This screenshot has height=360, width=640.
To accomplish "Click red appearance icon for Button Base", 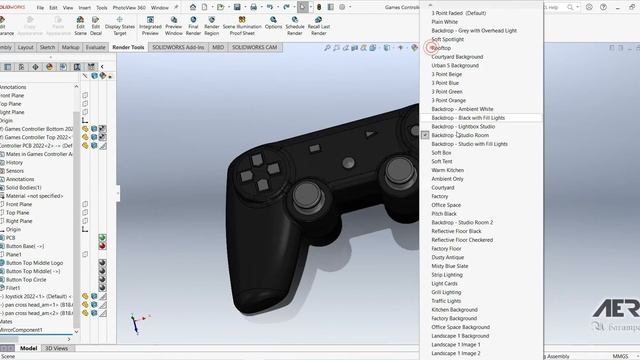I will (x=102, y=246).
